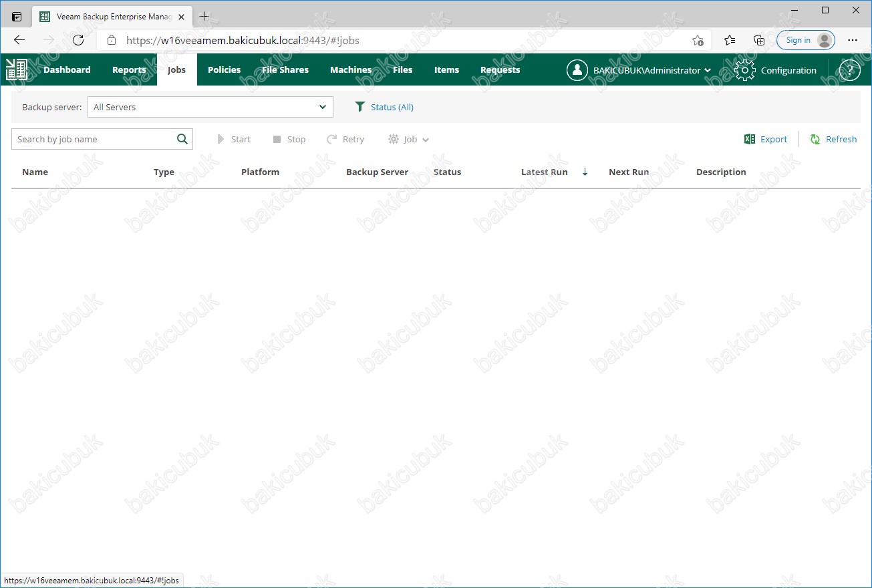Open the Job actions dropdown

pyautogui.click(x=409, y=139)
